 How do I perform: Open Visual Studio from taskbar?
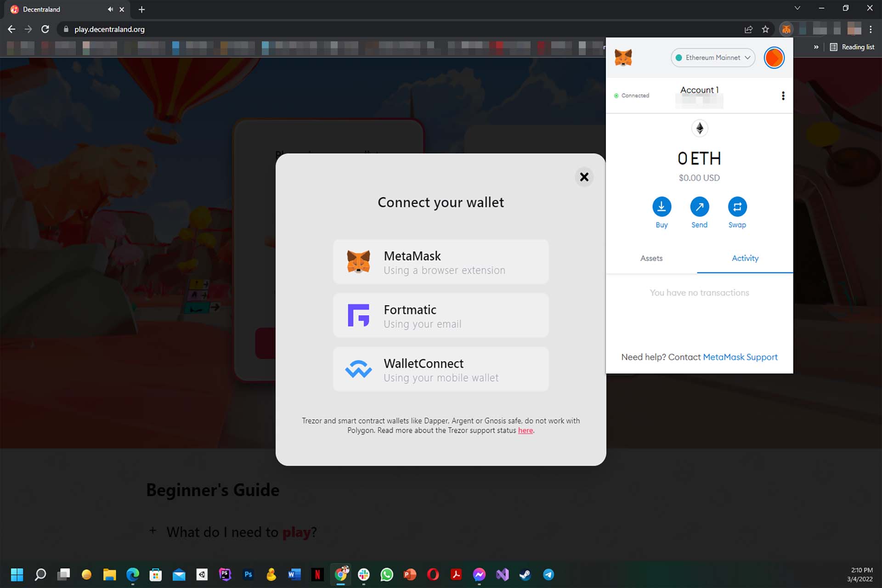tap(503, 575)
